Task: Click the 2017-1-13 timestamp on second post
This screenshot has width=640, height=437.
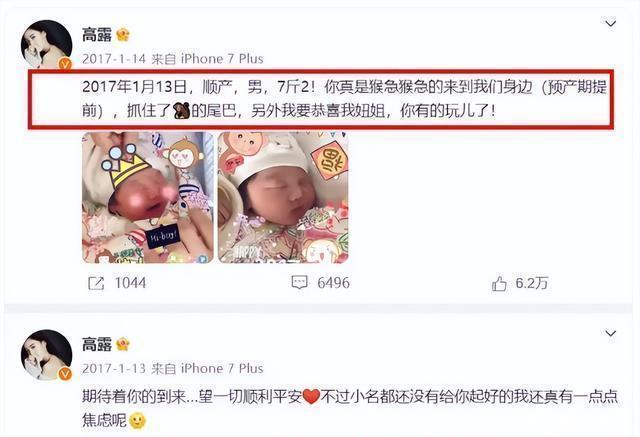Action: tap(114, 368)
